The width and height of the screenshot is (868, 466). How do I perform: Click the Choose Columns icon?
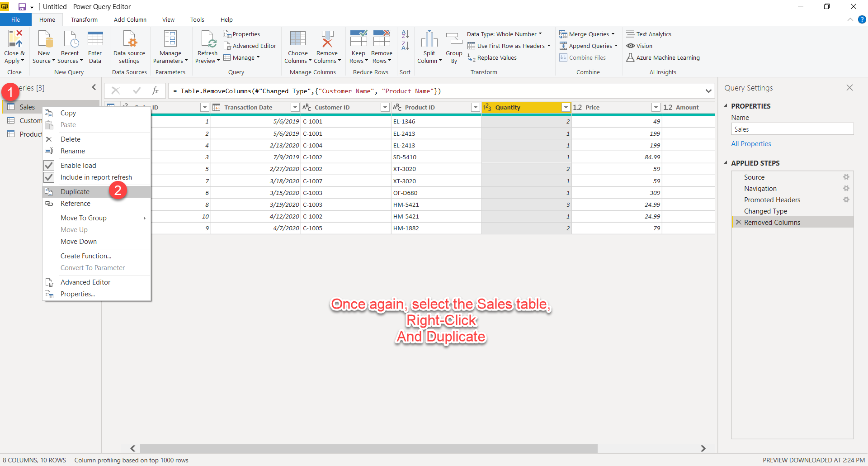point(297,39)
